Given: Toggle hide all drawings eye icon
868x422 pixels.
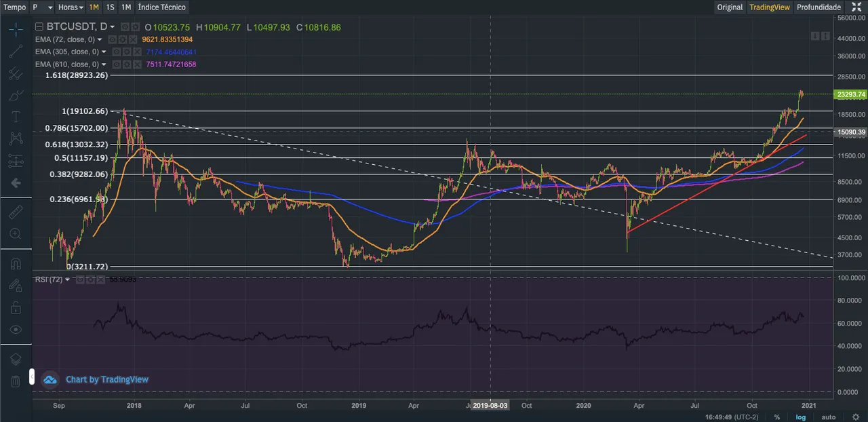Looking at the screenshot, I should (x=16, y=330).
